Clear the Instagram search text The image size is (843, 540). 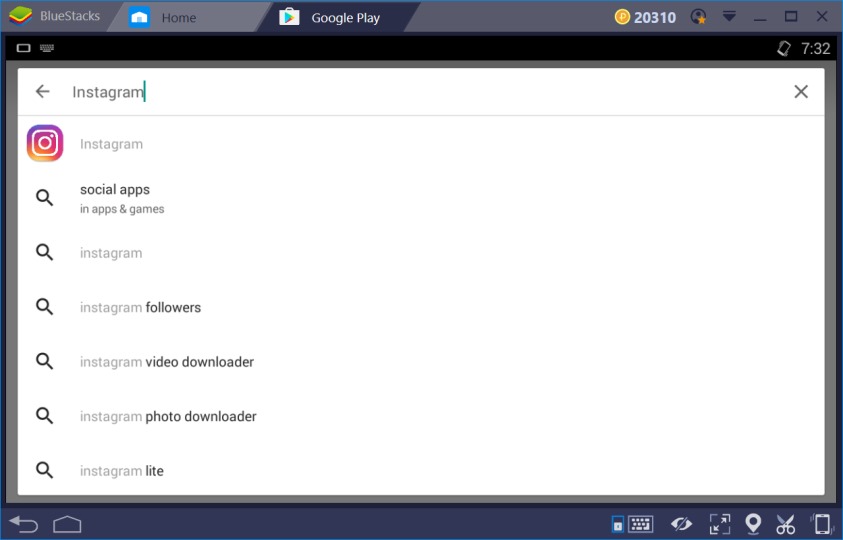pos(801,91)
